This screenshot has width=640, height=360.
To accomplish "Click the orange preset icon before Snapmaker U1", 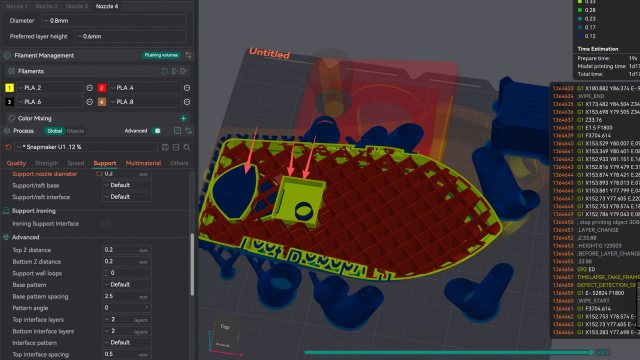I will [x=9, y=147].
